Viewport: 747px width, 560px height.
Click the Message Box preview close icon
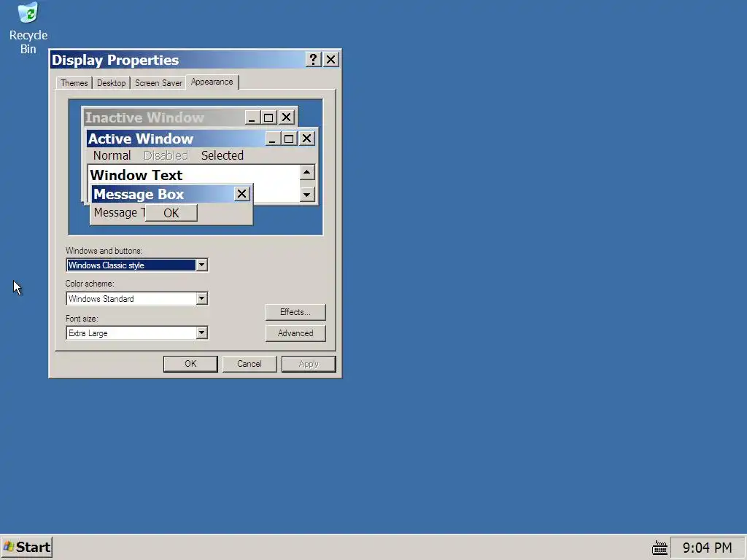[x=241, y=194]
